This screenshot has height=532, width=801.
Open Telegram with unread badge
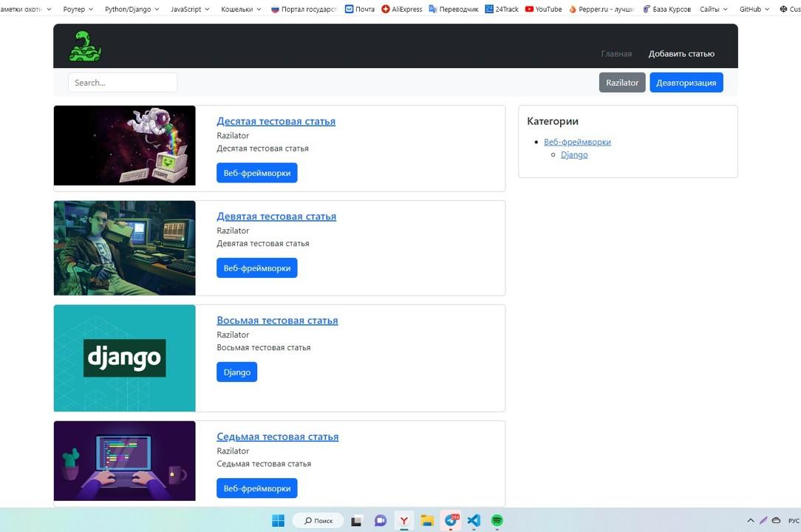pyautogui.click(x=451, y=520)
